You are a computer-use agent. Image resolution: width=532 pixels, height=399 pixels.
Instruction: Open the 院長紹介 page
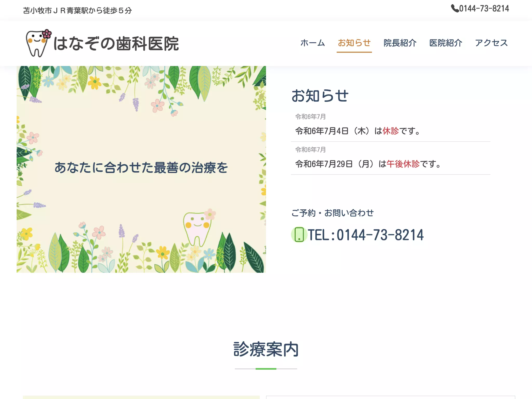click(400, 43)
